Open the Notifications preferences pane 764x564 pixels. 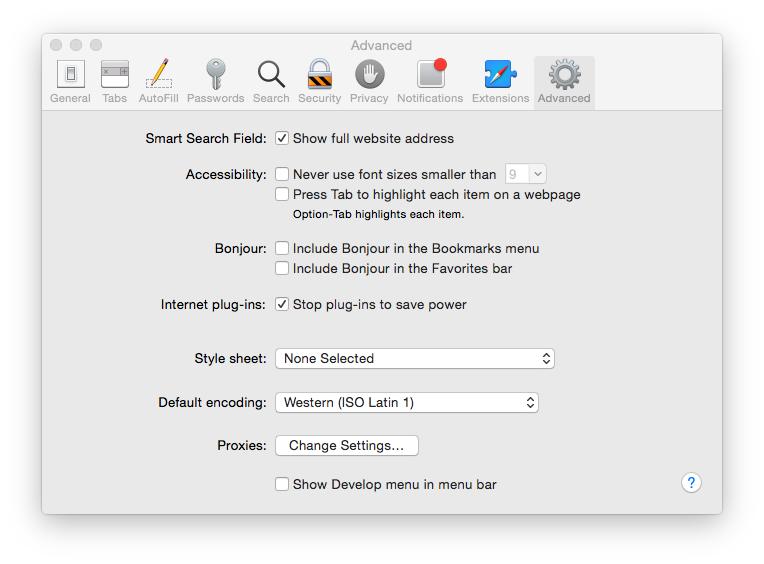tap(430, 81)
